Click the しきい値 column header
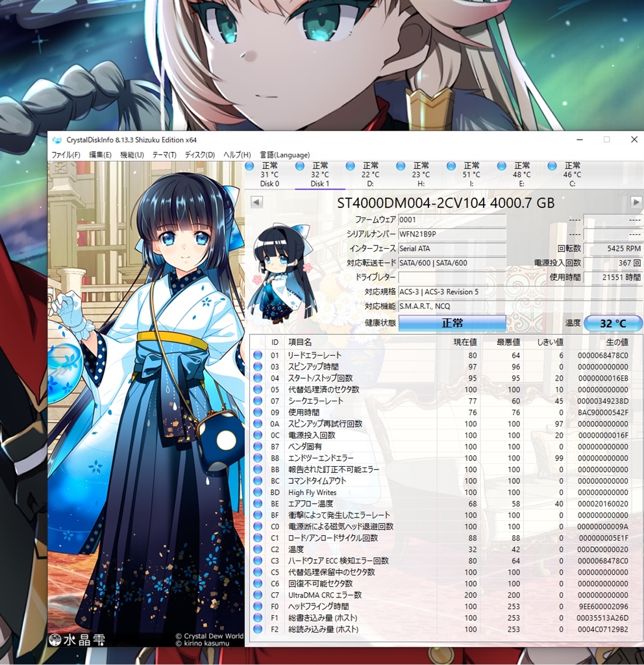Viewport: 644px width, 665px height. tap(551, 342)
